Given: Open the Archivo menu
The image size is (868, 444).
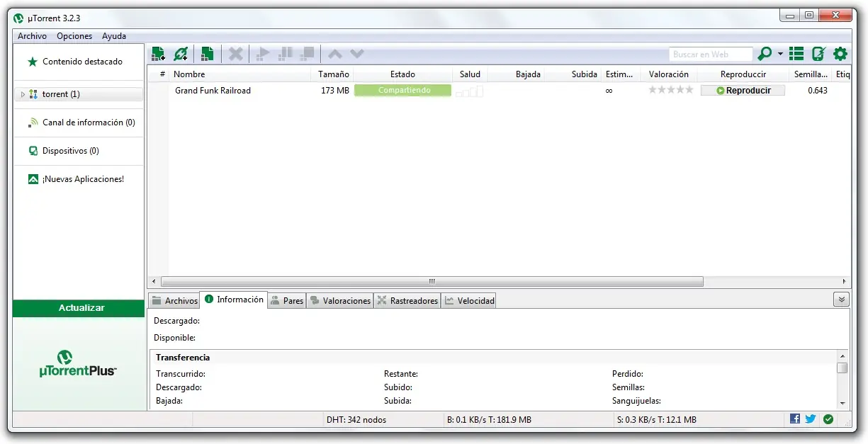Looking at the screenshot, I should pos(32,36).
